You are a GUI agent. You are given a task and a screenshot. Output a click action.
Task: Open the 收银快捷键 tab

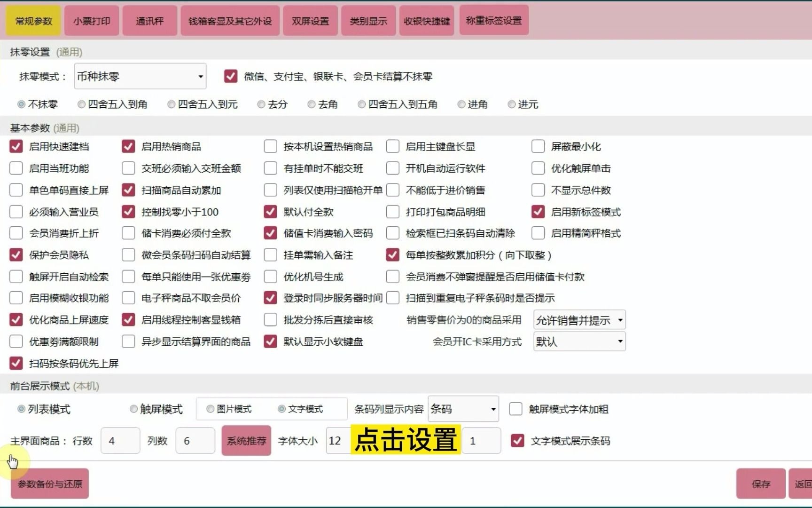(x=427, y=21)
